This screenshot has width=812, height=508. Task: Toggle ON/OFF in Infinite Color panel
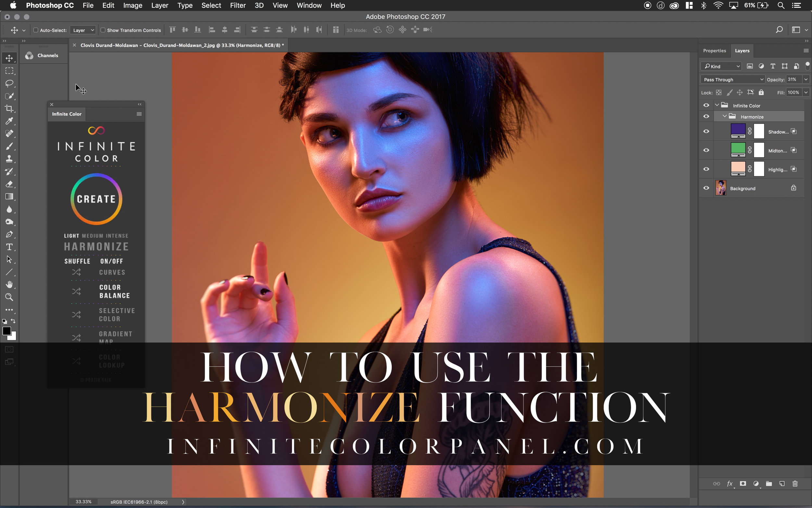pos(111,261)
